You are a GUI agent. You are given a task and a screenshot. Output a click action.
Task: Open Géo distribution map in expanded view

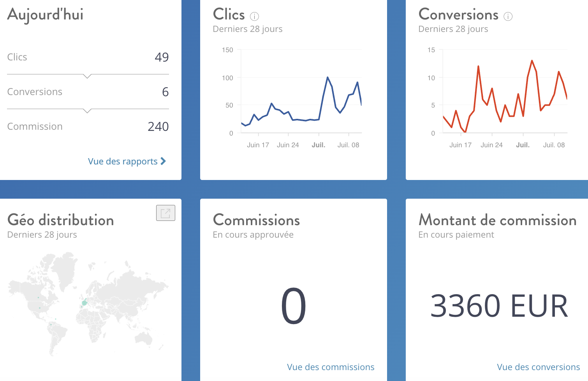coord(165,213)
